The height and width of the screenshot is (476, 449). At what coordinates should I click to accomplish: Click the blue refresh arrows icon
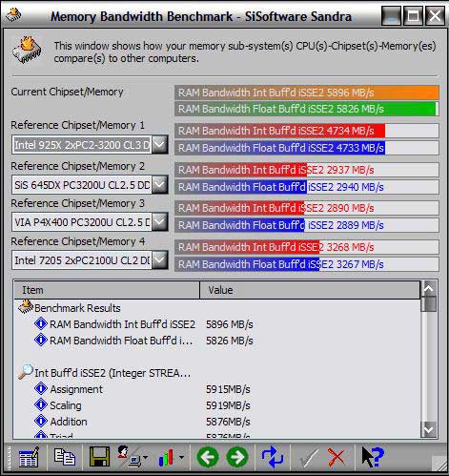point(272,457)
